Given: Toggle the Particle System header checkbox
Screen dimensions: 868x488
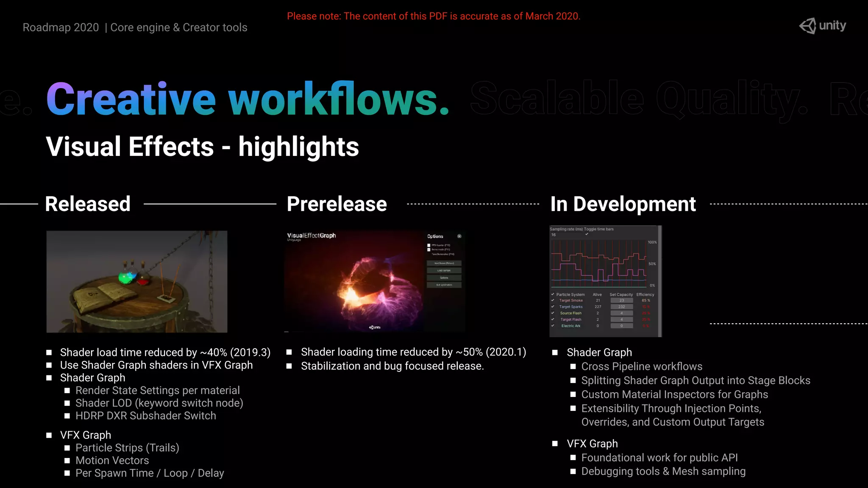Looking at the screenshot, I should [553, 294].
